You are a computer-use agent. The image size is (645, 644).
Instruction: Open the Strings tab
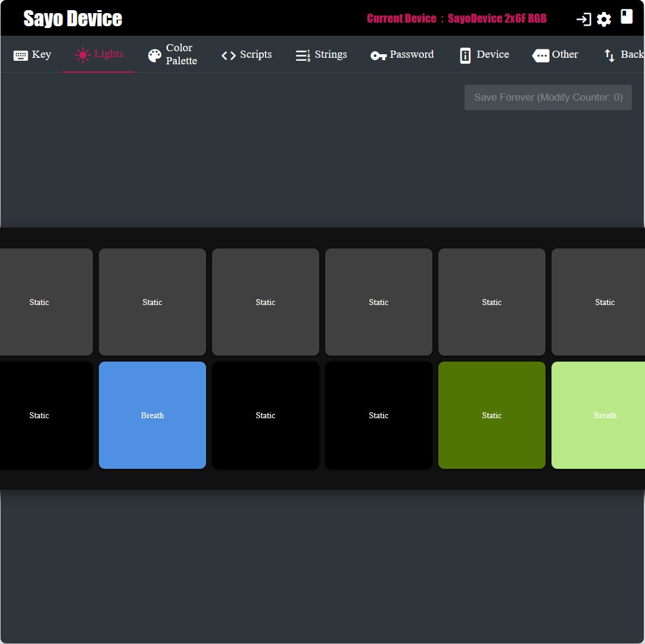click(321, 54)
